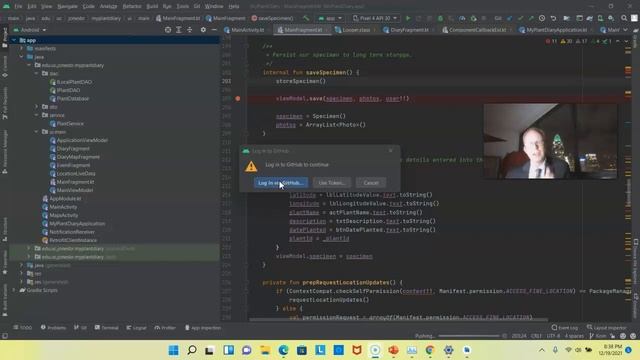
Task: Open the TODO tool window
Action: coord(22,327)
